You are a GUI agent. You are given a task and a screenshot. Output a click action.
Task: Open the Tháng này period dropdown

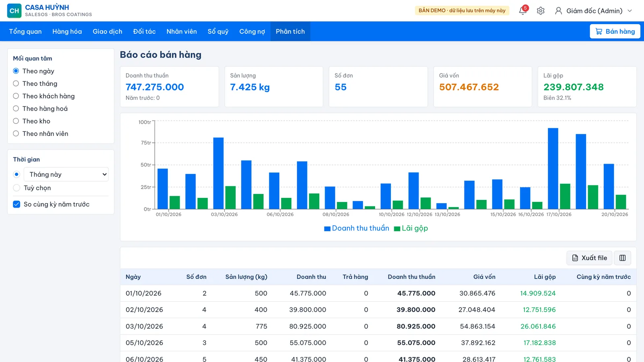pos(66,175)
